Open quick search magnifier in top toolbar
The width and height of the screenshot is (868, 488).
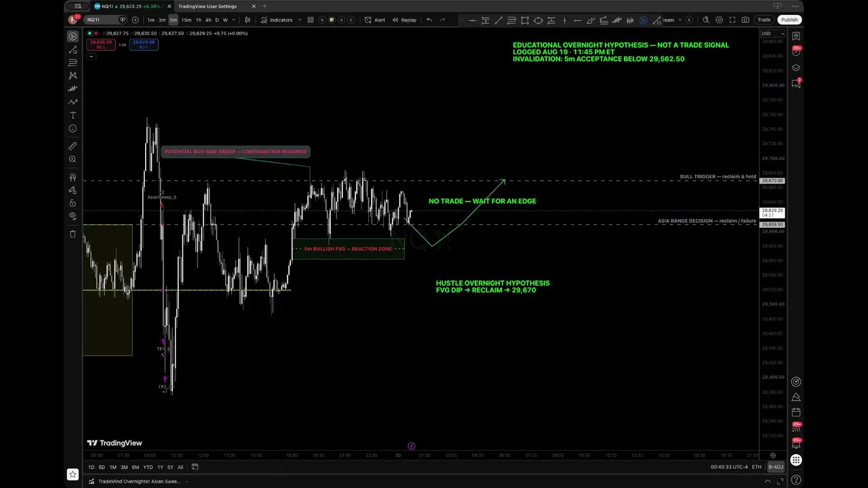pyautogui.click(x=706, y=20)
